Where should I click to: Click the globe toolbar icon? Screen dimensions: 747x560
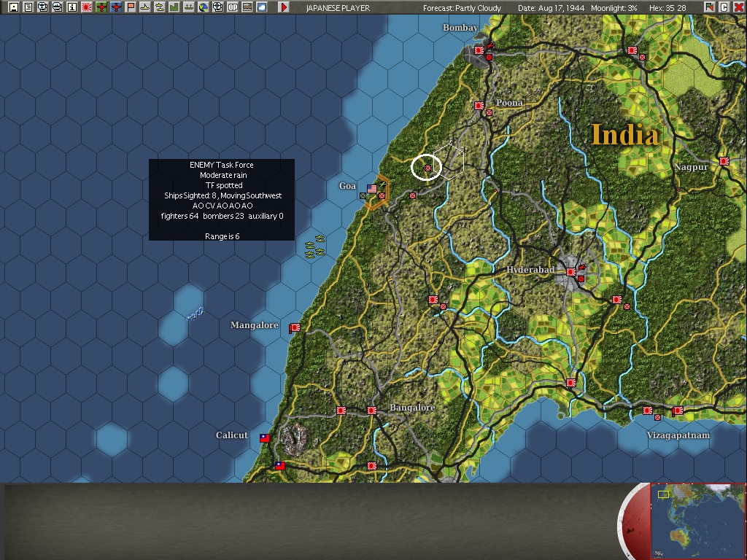pos(204,7)
